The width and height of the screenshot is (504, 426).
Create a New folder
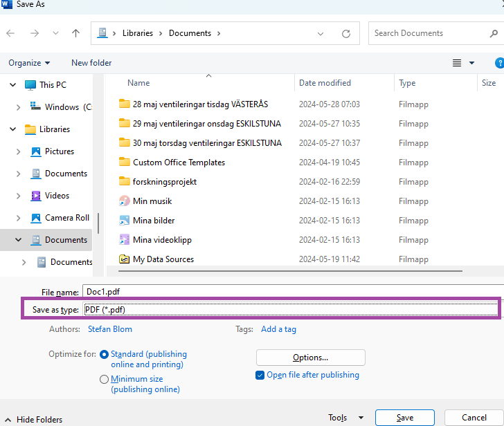point(91,63)
